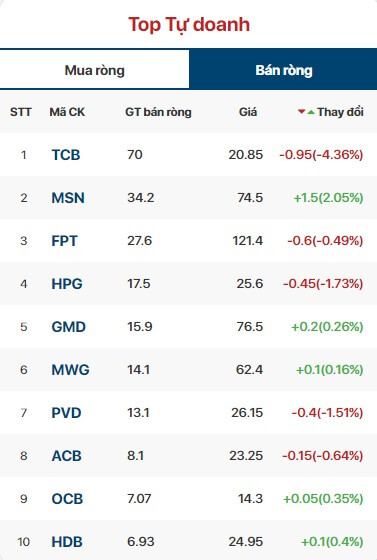377x560 pixels.
Task: Select the Bán ròng tab
Action: pos(283,69)
